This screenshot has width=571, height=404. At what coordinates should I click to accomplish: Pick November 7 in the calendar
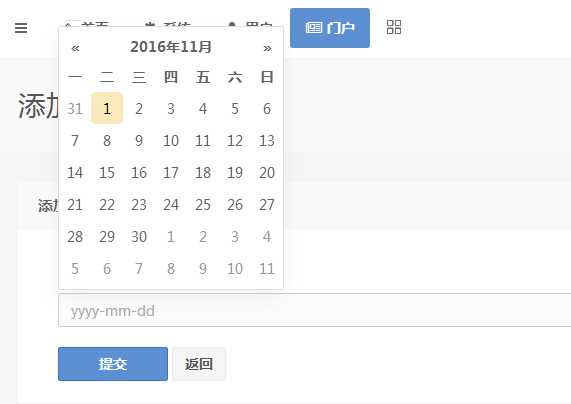(75, 140)
